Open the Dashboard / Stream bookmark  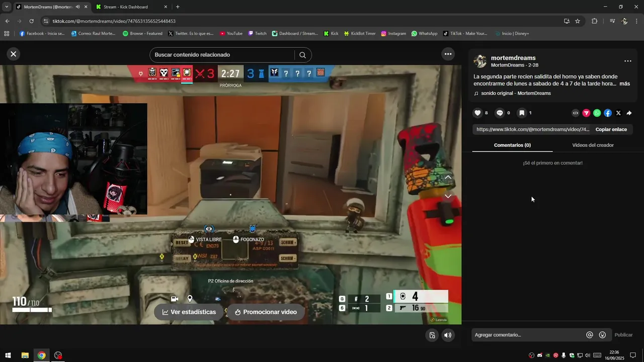(295, 34)
